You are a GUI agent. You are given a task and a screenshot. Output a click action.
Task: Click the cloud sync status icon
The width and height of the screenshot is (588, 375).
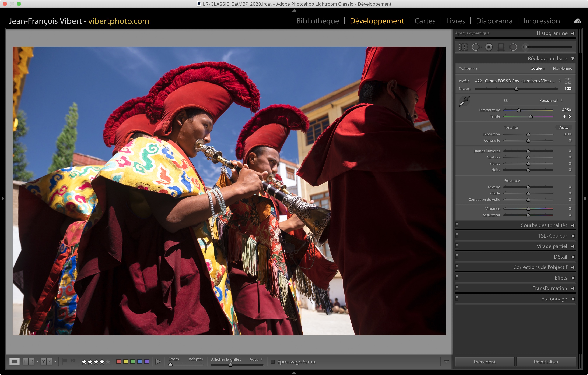coord(577,21)
